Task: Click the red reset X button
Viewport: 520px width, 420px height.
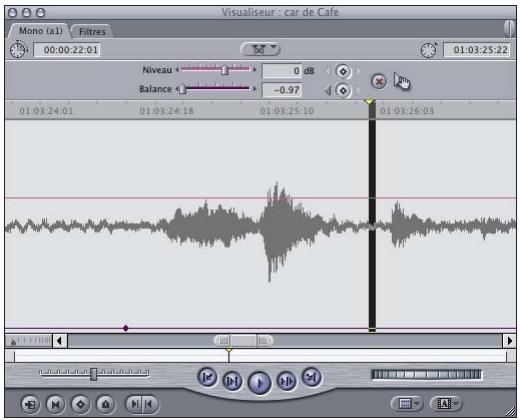Action: pos(379,81)
